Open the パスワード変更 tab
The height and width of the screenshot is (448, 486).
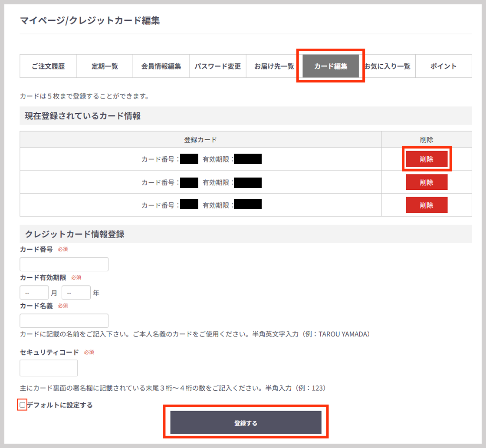pyautogui.click(x=217, y=66)
